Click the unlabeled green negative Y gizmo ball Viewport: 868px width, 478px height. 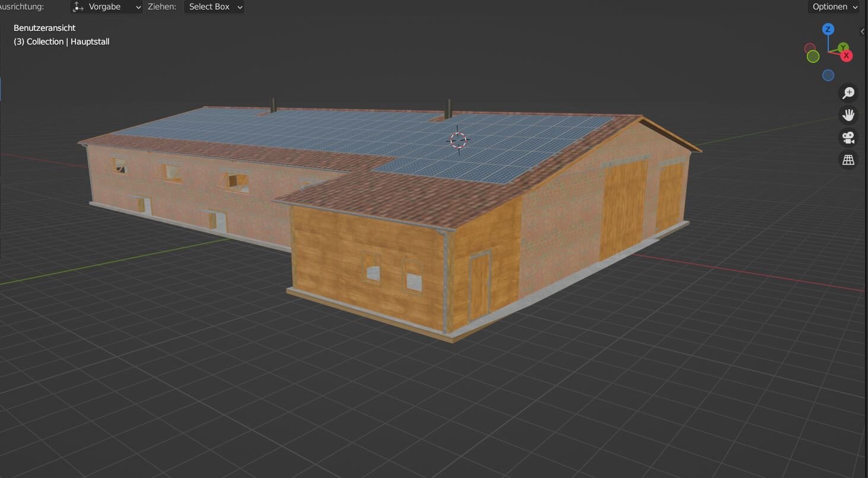[x=813, y=56]
